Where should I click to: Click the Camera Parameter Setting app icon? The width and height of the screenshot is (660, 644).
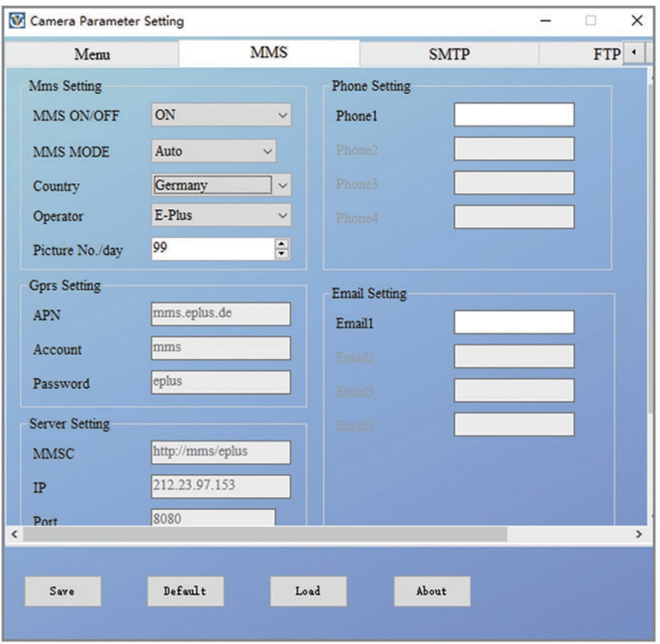pos(19,22)
